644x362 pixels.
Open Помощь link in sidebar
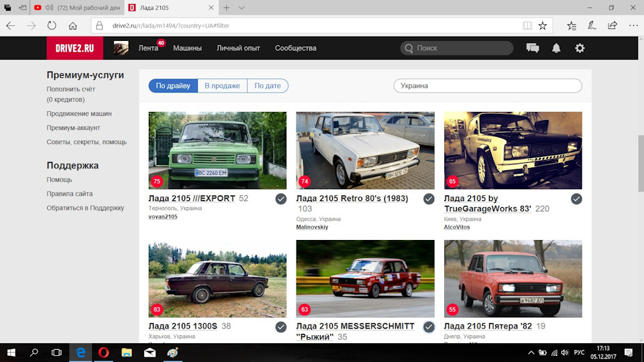tap(59, 180)
